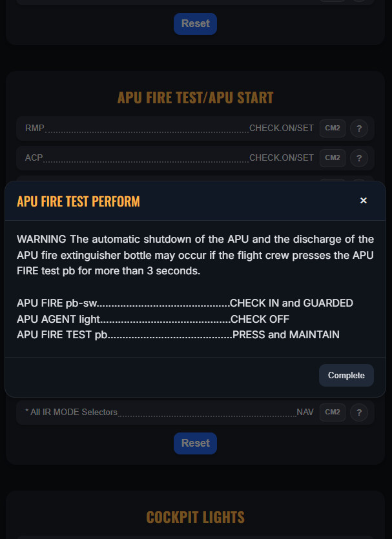Select the APU FIRE TEST PERFORM dialog title
The image size is (392, 539).
click(x=78, y=201)
